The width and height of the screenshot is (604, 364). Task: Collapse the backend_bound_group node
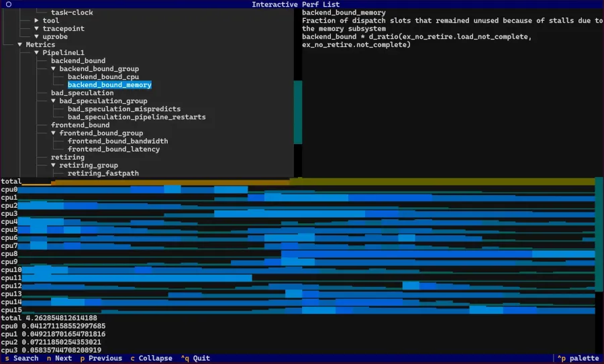tap(54, 69)
